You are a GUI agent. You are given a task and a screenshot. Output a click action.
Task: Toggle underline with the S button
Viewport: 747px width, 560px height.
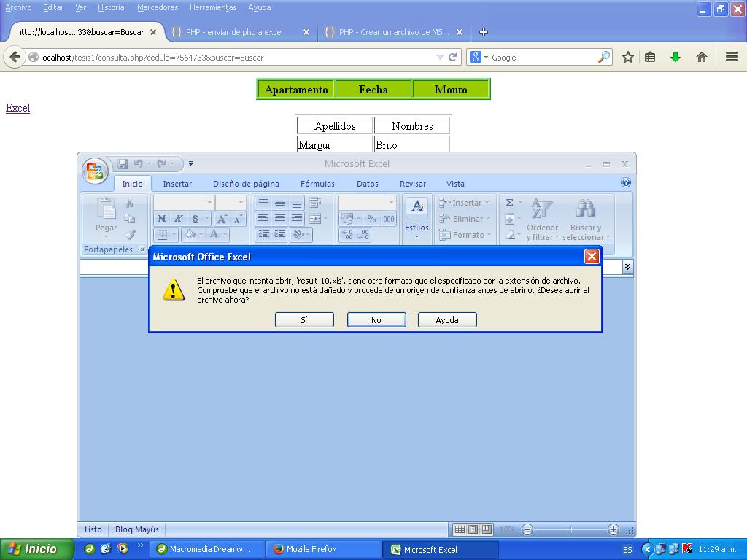(x=195, y=219)
